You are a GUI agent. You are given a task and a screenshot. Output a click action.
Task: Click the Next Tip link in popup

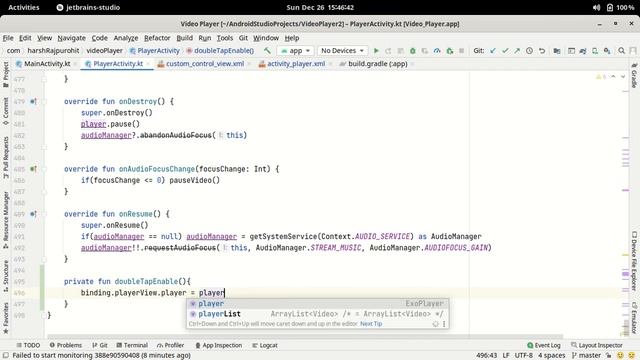click(x=371, y=324)
